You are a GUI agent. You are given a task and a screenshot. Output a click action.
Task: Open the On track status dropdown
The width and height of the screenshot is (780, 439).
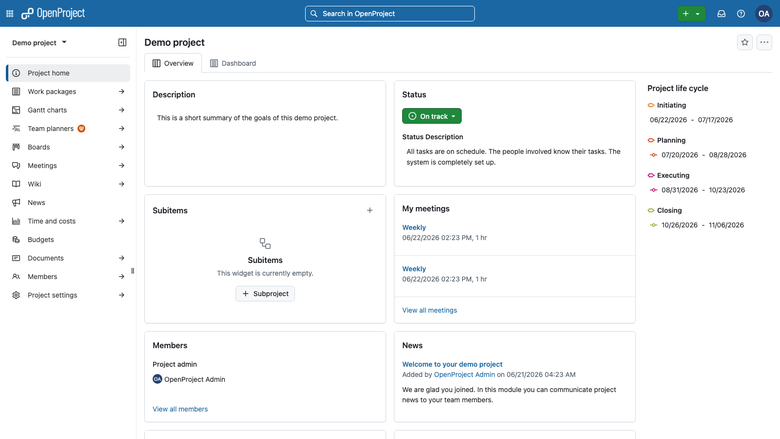point(432,116)
